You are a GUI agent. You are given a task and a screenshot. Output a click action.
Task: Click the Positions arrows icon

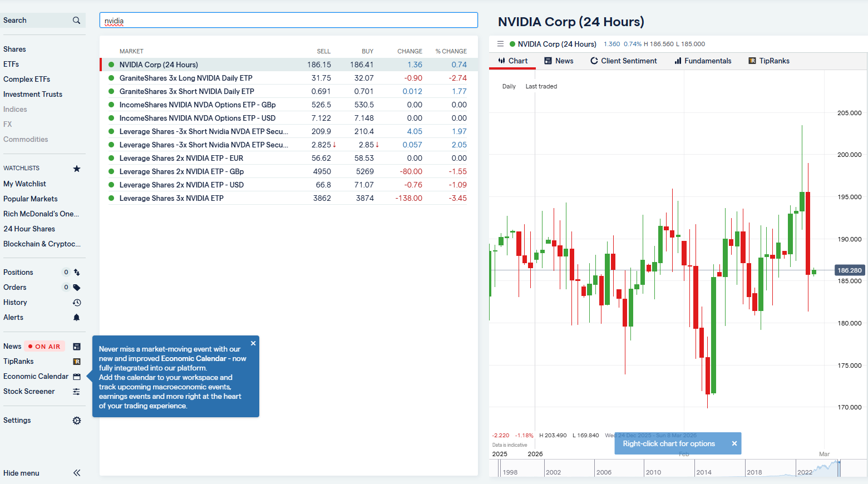tap(77, 272)
